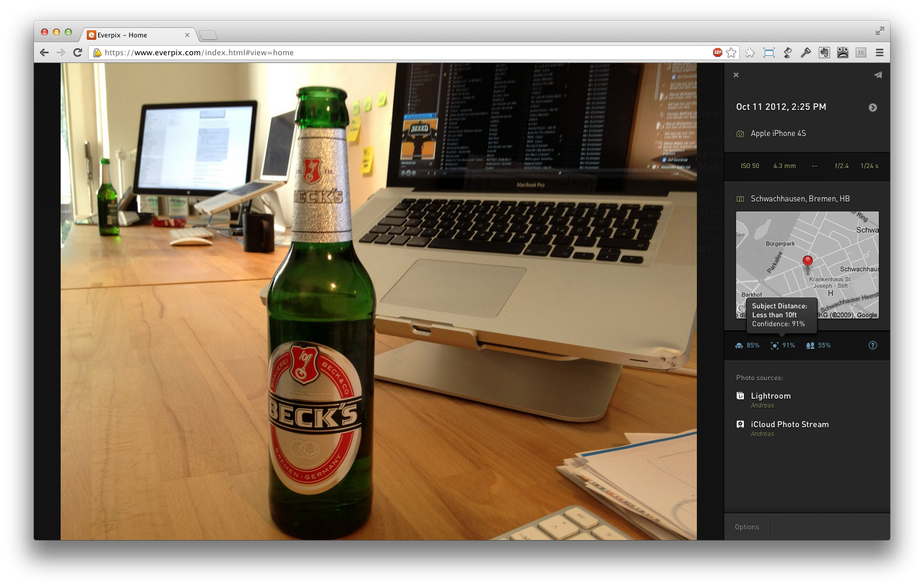Go forward in the browser
This screenshot has width=924, height=587.
click(61, 52)
